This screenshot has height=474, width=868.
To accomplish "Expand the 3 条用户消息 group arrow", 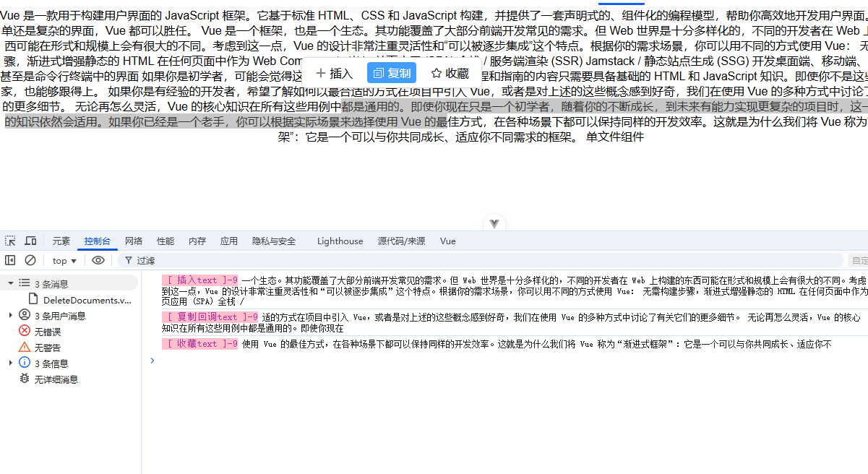I will pos(11,315).
